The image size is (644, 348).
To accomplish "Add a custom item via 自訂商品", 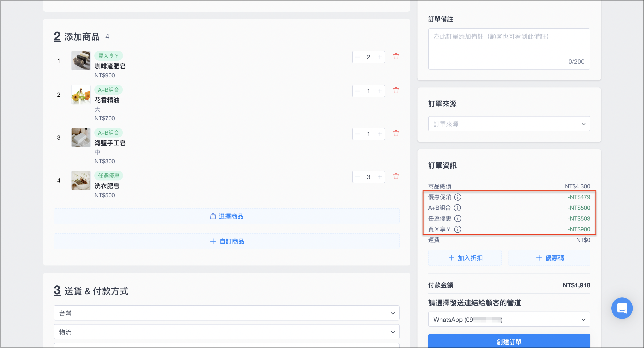I will 227,242.
